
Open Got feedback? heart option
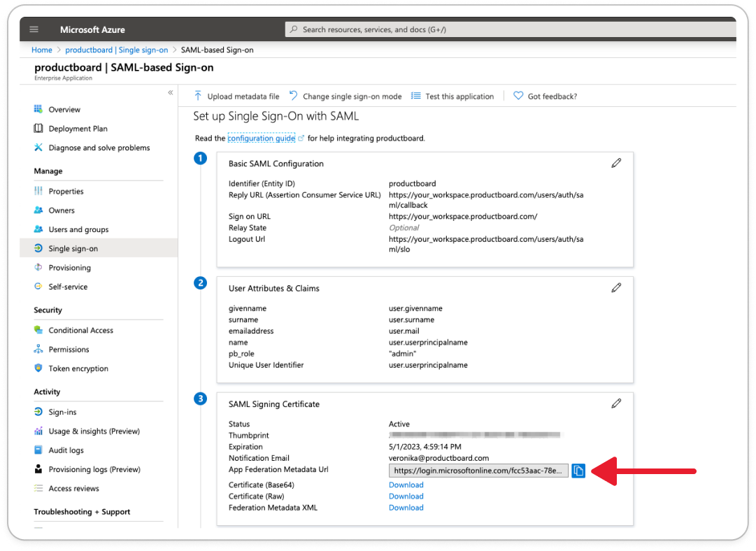(545, 96)
